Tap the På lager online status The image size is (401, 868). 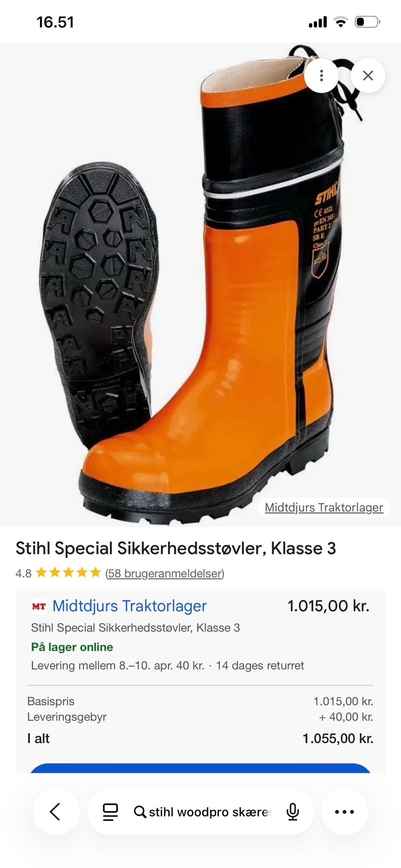pos(72,647)
